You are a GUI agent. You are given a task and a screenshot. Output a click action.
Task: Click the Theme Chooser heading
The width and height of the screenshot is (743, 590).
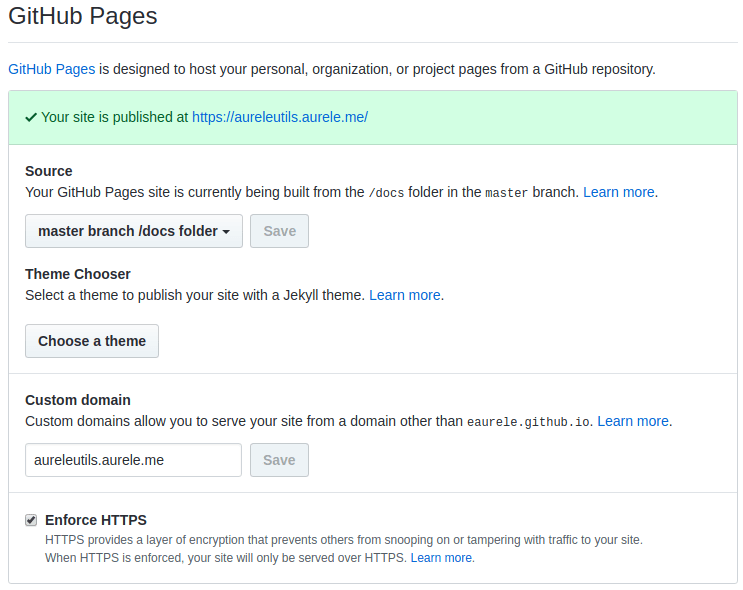[x=78, y=274]
